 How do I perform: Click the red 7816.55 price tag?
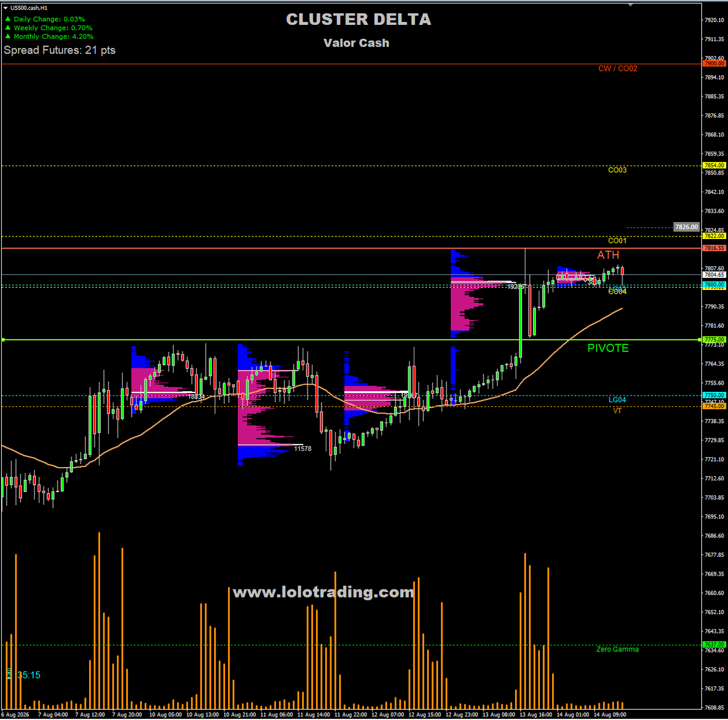point(714,248)
